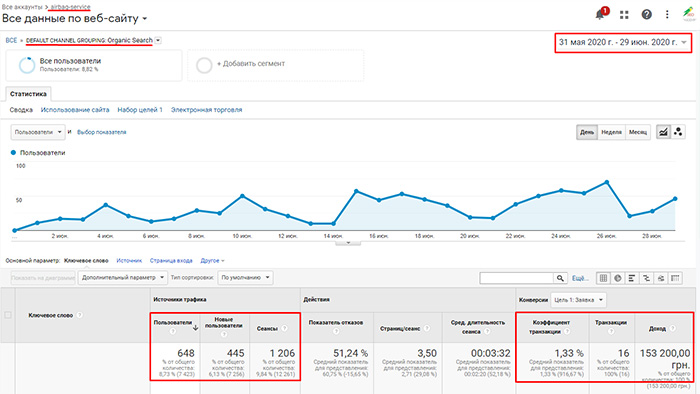Viewport: 700px width, 394px height.
Task: Switch to Набор целей 1 metric group
Action: point(140,110)
